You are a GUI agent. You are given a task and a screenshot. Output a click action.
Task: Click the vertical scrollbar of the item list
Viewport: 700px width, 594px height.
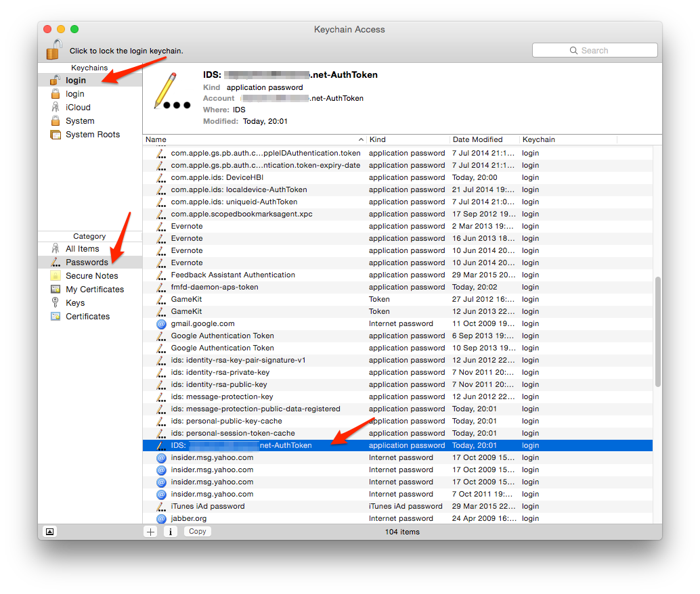[x=657, y=332]
